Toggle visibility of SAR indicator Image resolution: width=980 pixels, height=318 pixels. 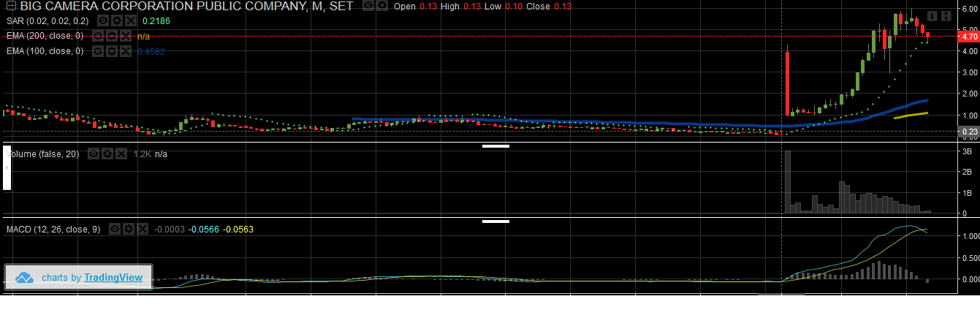coord(103,20)
